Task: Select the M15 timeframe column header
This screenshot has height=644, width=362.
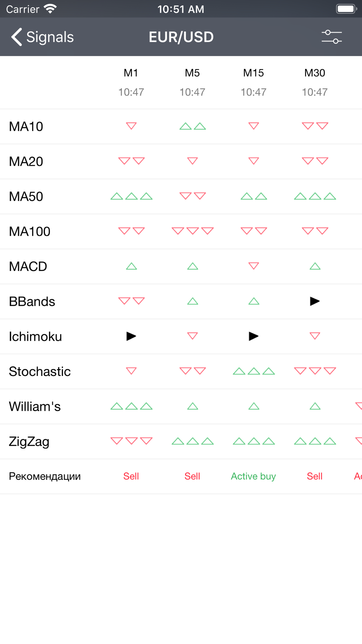Action: [x=253, y=73]
